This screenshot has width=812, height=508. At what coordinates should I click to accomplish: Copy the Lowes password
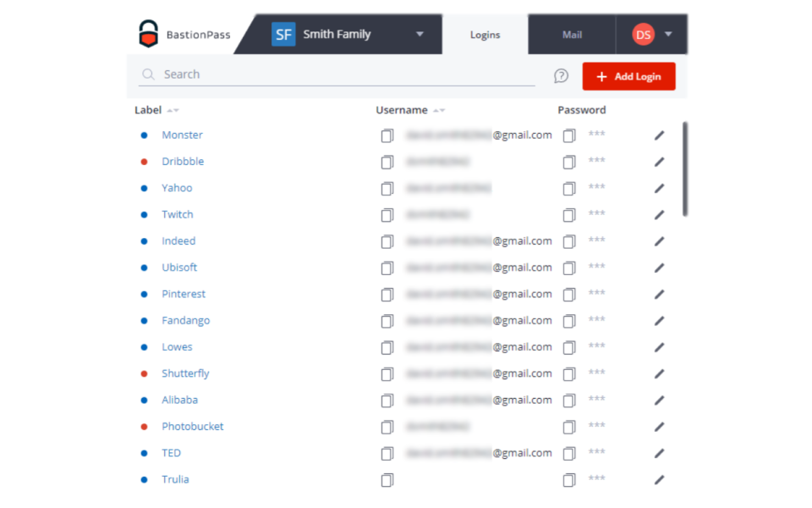568,347
